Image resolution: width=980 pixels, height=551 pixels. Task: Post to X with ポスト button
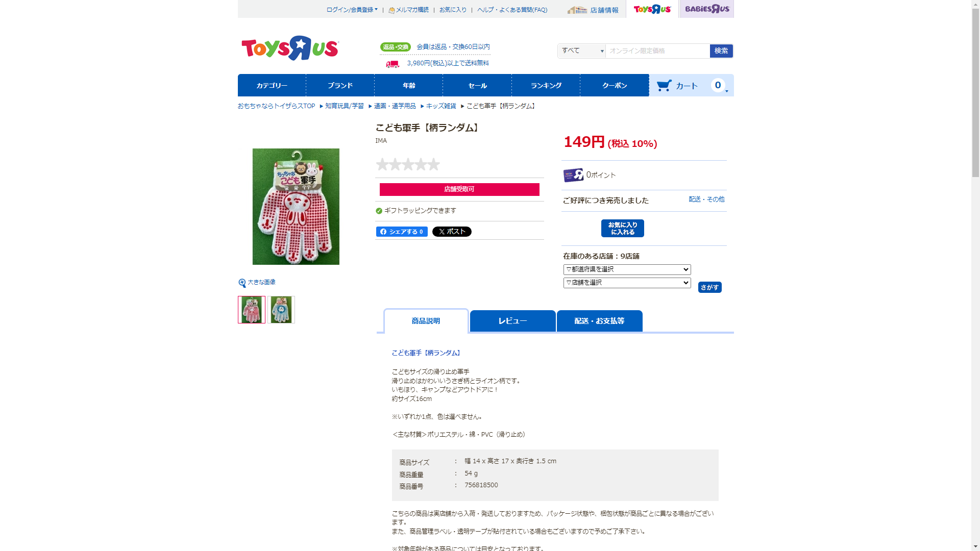[452, 232]
